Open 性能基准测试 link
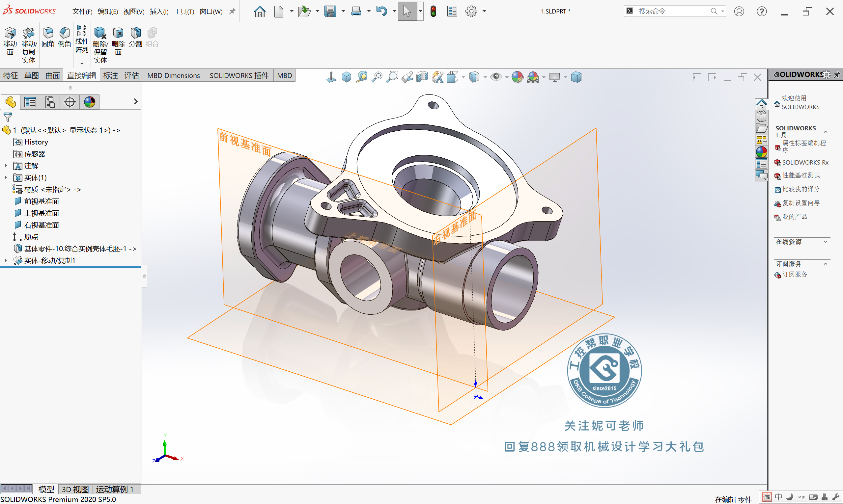Viewport: 843px width, 504px height. 801,175
